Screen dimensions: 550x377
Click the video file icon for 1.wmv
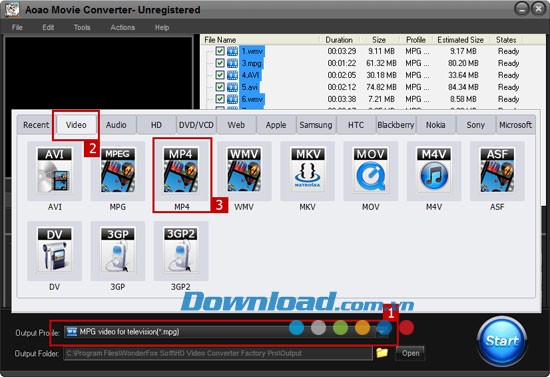pos(232,51)
